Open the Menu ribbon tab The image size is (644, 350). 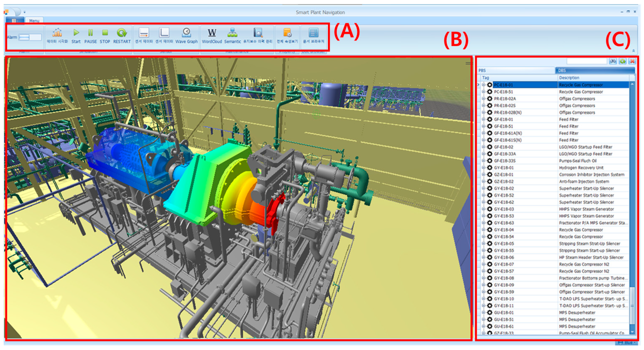tap(34, 20)
